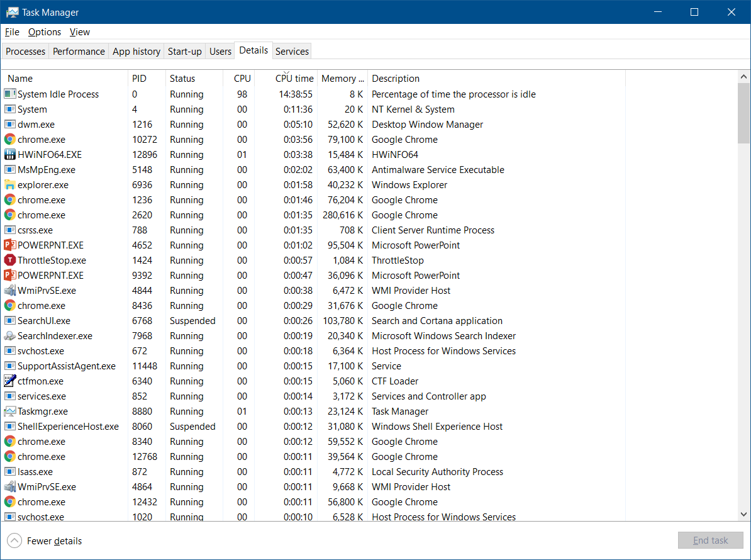Go to the Start-up tab
This screenshot has width=751, height=560.
184,51
